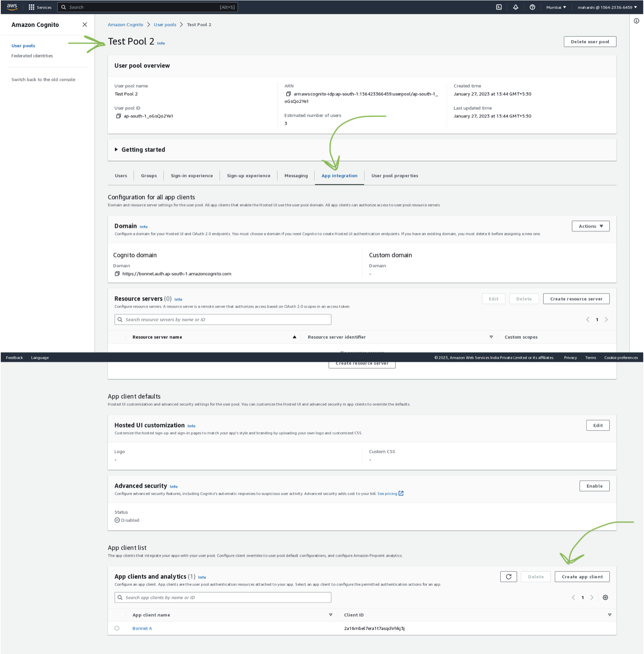This screenshot has height=654, width=644.
Task: Click Create resource server header button
Action: tap(576, 299)
